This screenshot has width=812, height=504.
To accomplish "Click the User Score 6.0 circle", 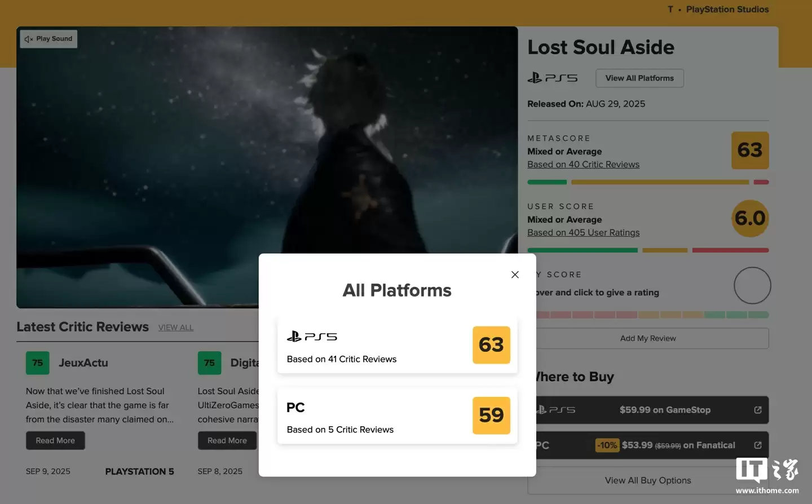I will coord(749,219).
